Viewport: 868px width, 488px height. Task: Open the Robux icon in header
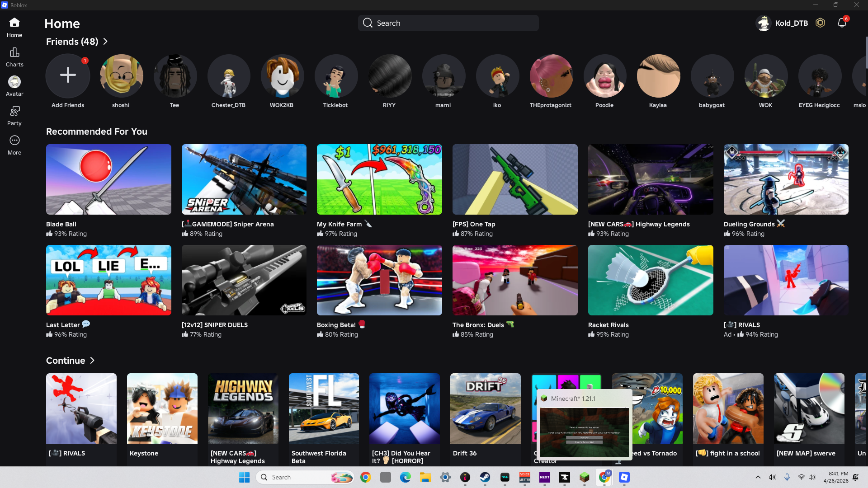point(820,23)
